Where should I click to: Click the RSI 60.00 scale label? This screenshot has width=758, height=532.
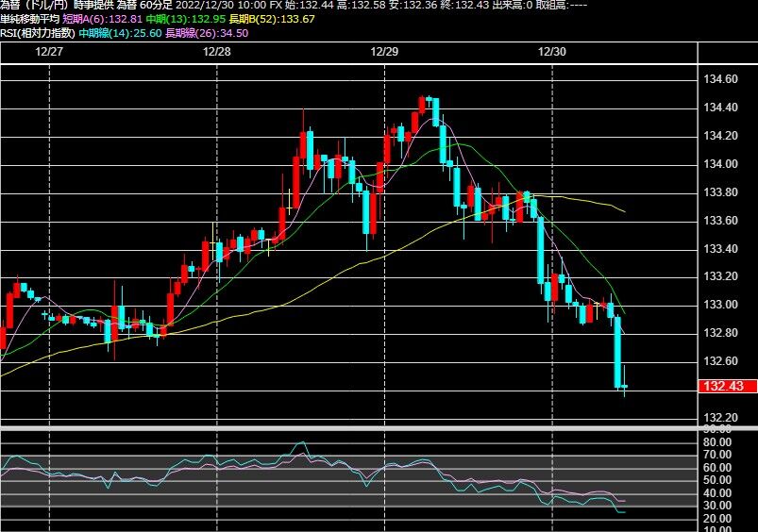(x=717, y=468)
